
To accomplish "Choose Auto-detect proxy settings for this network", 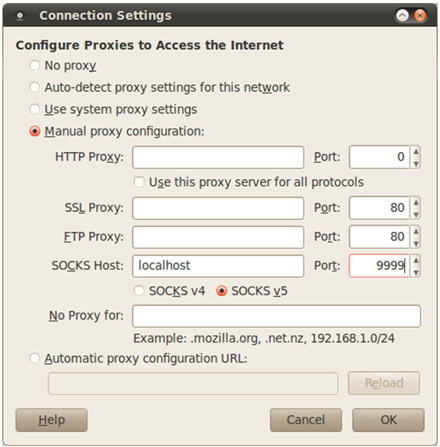I will click(35, 87).
